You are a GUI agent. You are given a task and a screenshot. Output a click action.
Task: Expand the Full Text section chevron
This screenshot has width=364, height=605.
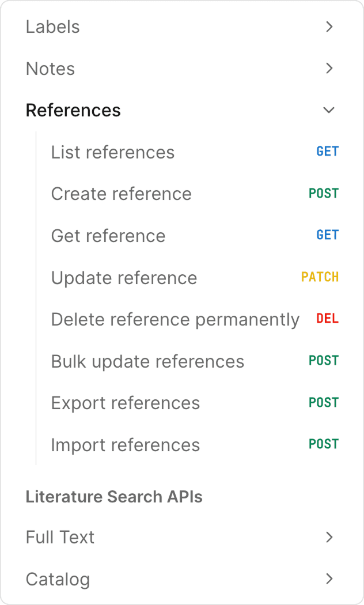(329, 537)
